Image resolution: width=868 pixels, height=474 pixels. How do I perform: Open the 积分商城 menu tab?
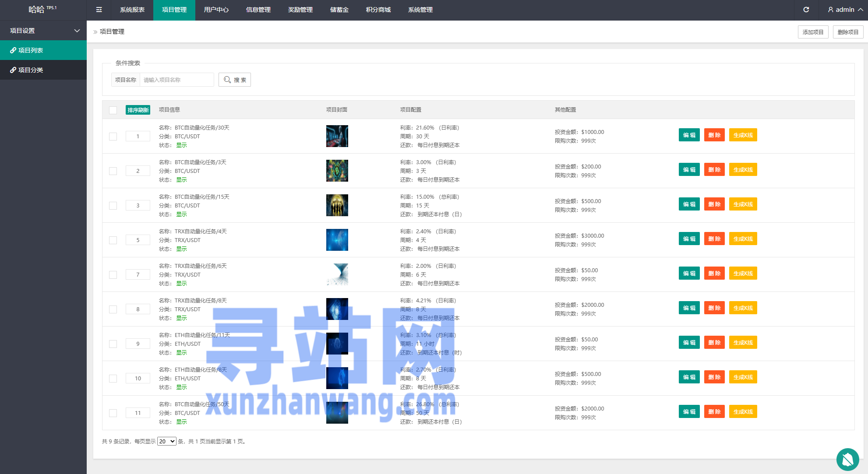[x=378, y=10]
